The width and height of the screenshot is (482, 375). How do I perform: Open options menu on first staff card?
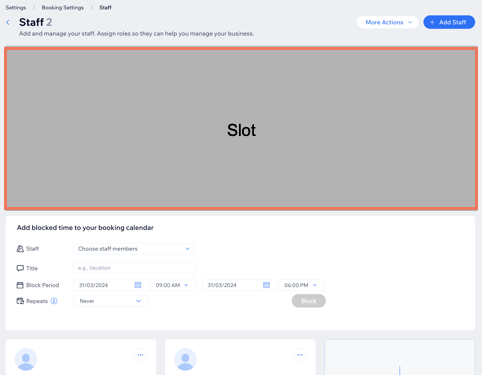point(140,355)
